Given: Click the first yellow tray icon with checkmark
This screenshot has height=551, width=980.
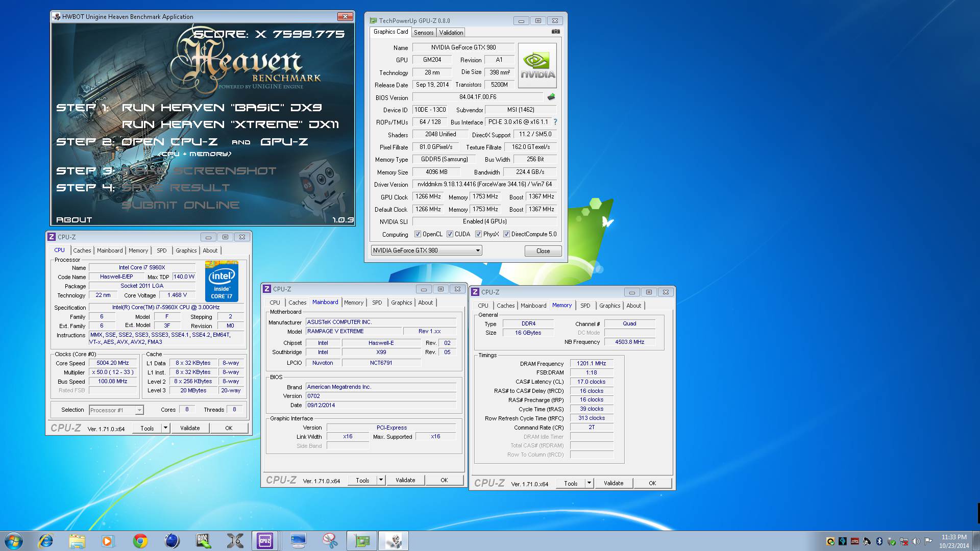Looking at the screenshot, I should [830, 542].
